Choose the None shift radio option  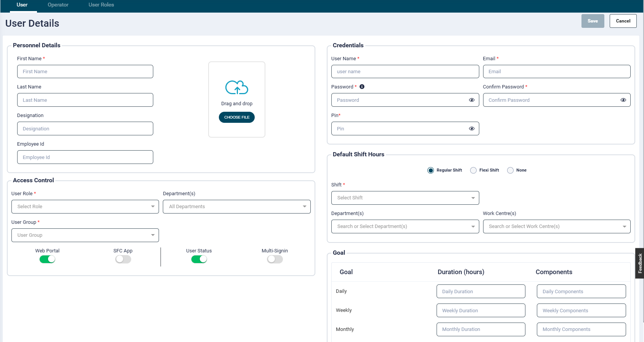[x=510, y=170]
